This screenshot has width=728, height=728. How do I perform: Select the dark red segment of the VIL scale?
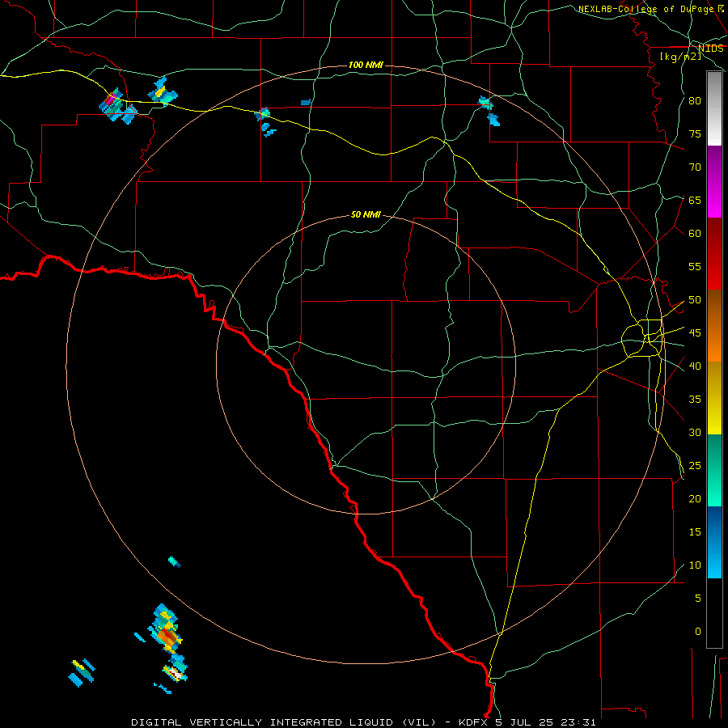[714, 254]
